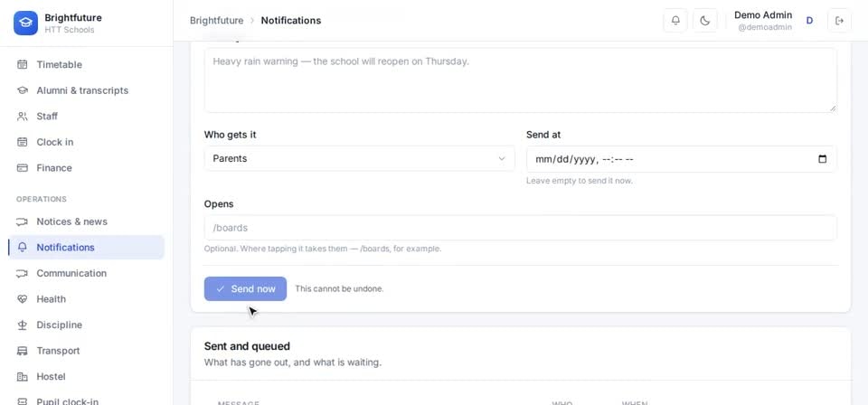Click the Demo Admin name
The height and width of the screenshot is (405, 868).
pyautogui.click(x=763, y=15)
